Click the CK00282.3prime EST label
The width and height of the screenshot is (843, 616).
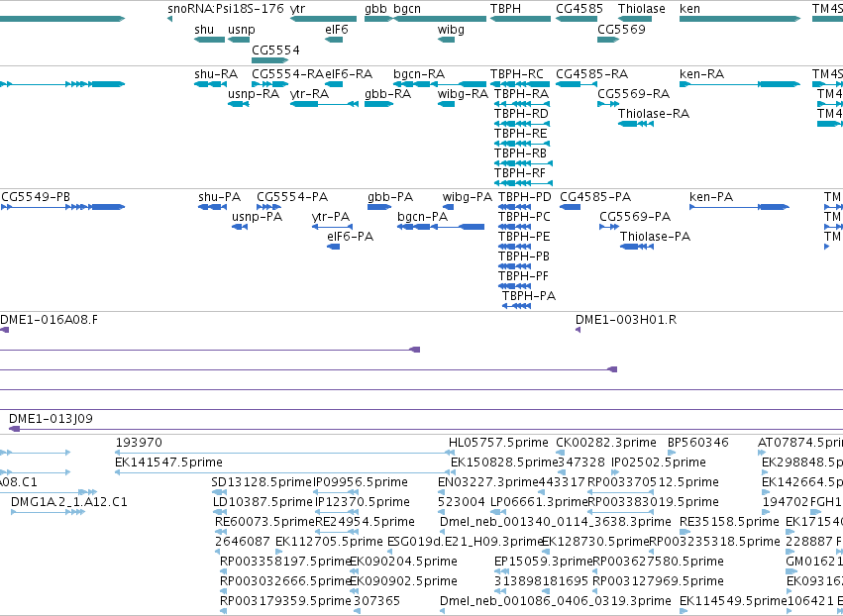[606, 443]
